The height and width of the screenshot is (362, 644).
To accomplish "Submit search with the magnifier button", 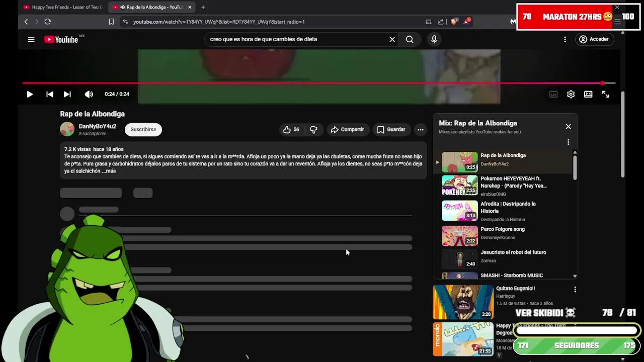I will coord(410,39).
